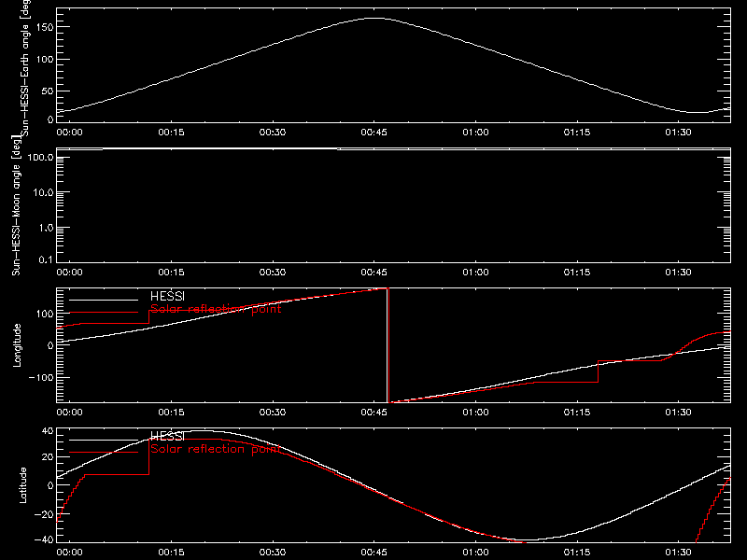Click the 10.0 tick on Moon angle plot
Image resolution: width=747 pixels, height=560 pixels.
43,192
